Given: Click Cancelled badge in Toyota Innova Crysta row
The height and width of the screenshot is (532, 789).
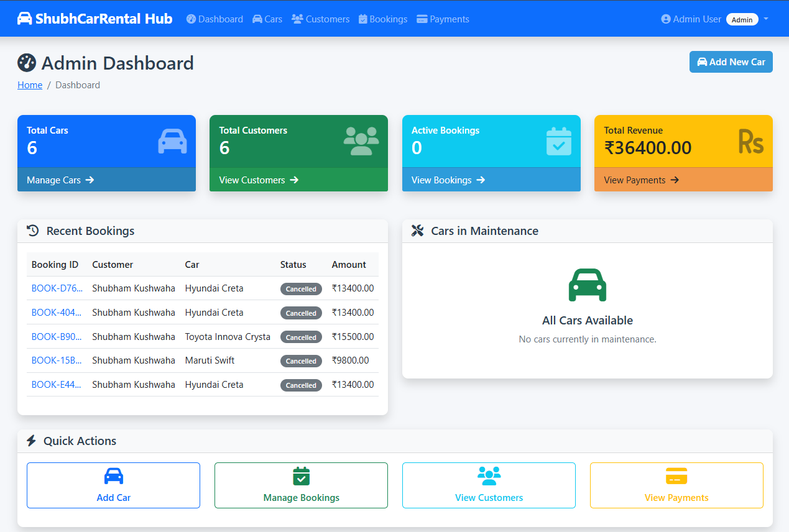Looking at the screenshot, I should point(301,337).
